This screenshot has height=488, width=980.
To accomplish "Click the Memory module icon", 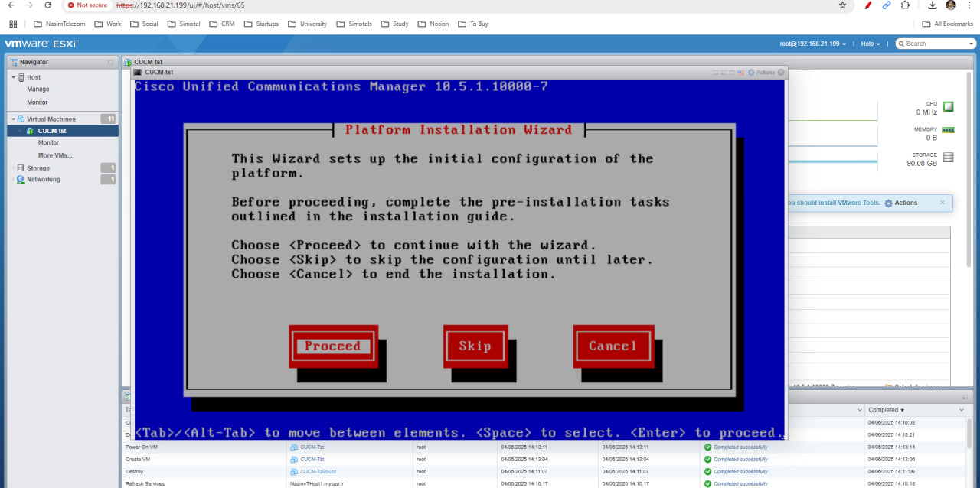I will pos(949,130).
